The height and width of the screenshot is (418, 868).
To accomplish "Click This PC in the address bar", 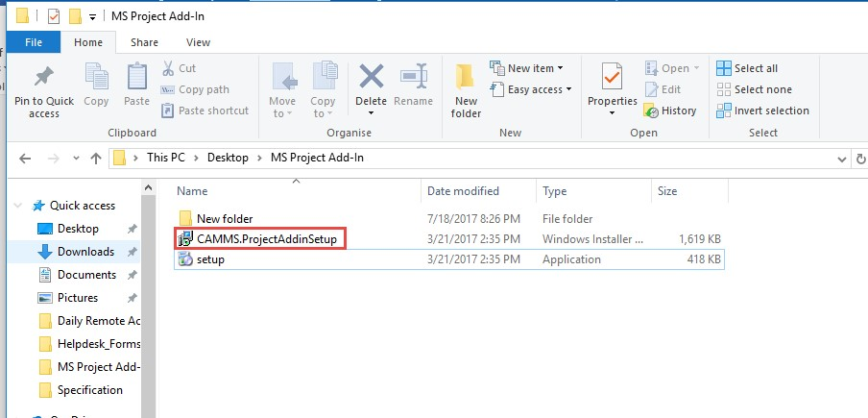I will point(166,158).
